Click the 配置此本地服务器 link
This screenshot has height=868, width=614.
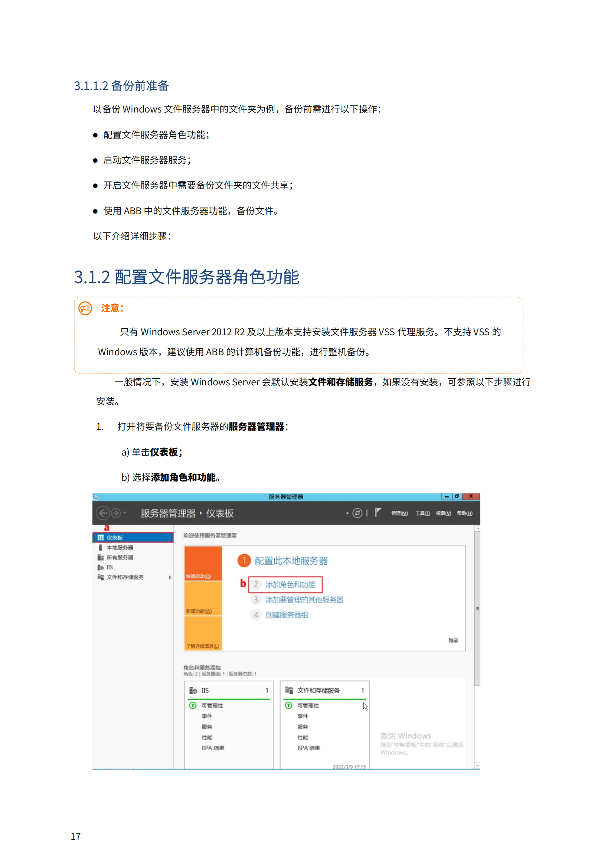(291, 561)
